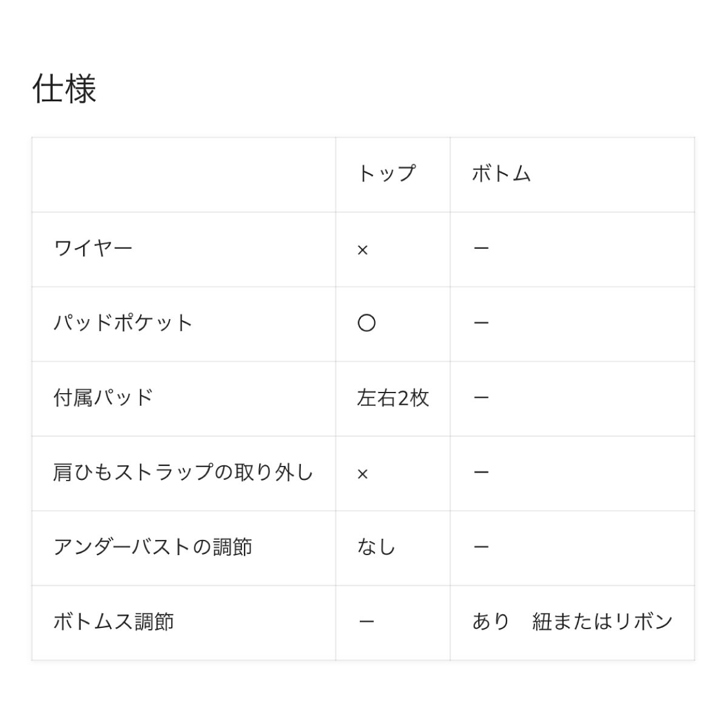
Task: Click the 肩ひもストラップの取り外し label
Action: coord(183,473)
